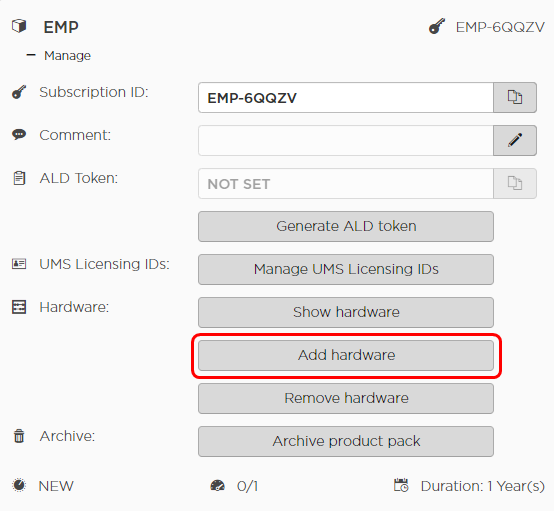Click the gauge icon beside 0/1

pos(217,486)
